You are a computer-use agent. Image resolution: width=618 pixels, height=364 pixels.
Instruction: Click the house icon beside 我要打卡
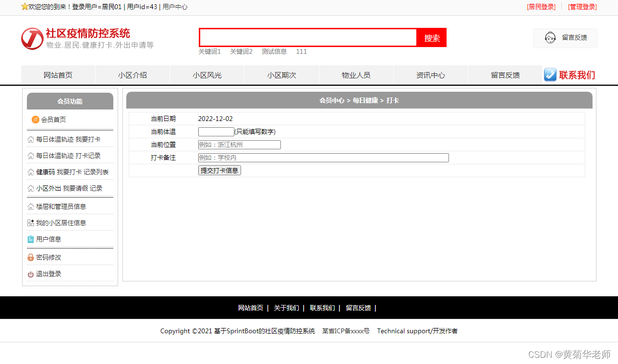pyautogui.click(x=31, y=140)
